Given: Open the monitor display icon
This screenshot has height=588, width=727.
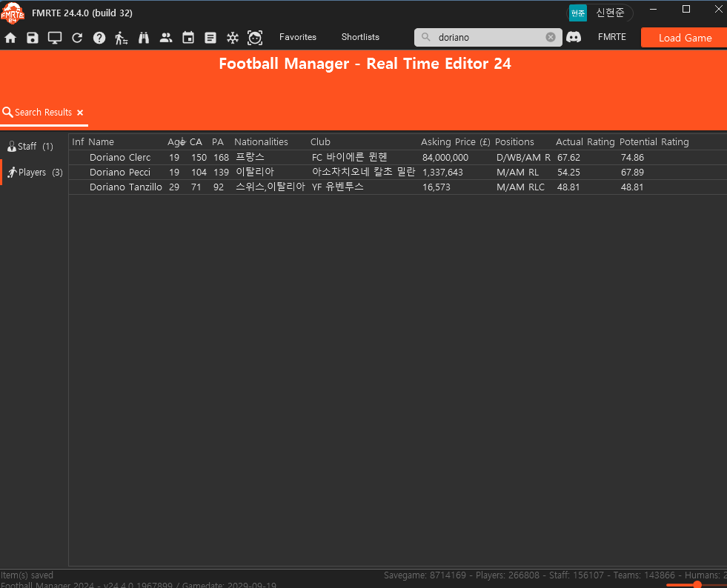Looking at the screenshot, I should pyautogui.click(x=55, y=38).
